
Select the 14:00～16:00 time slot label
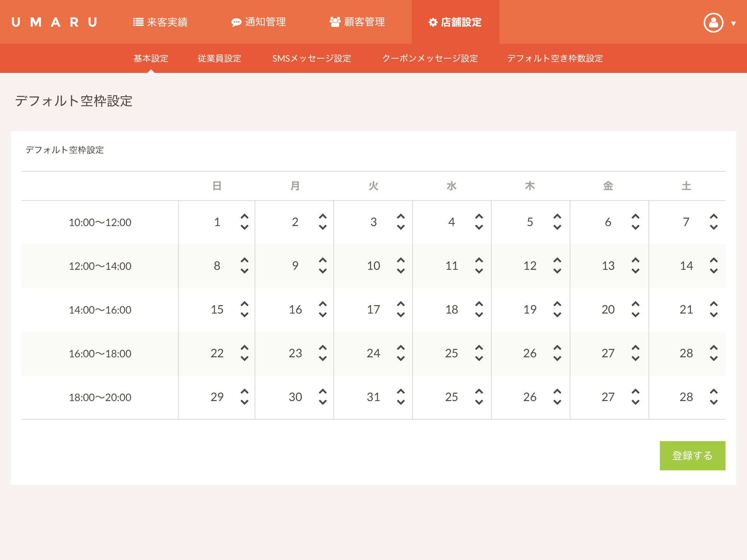pyautogui.click(x=100, y=310)
